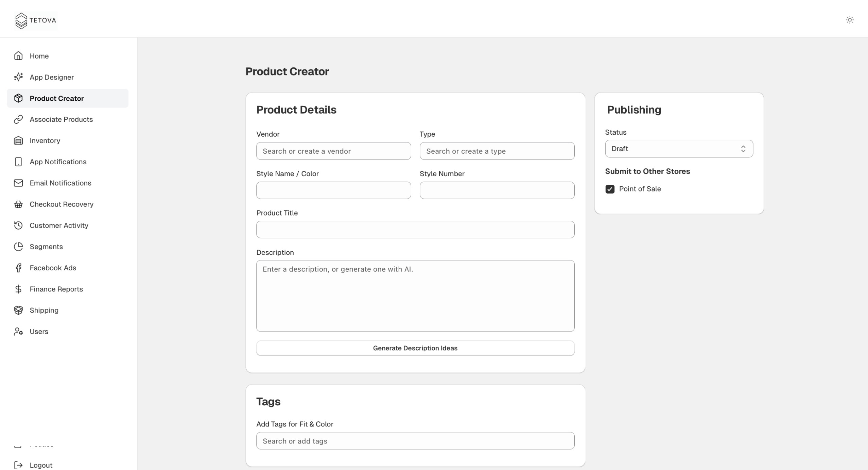The height and width of the screenshot is (470, 868).
Task: Click the Search or add tags field
Action: pyautogui.click(x=415, y=441)
